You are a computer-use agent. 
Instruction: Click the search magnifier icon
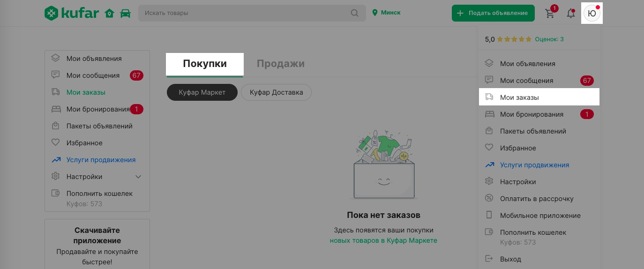click(355, 13)
